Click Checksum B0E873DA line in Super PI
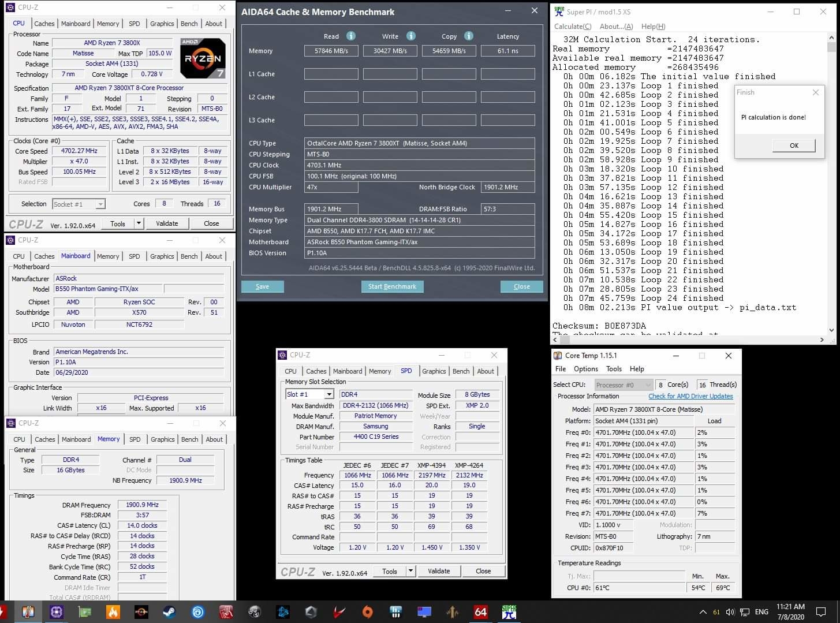The height and width of the screenshot is (623, 840). (x=599, y=326)
